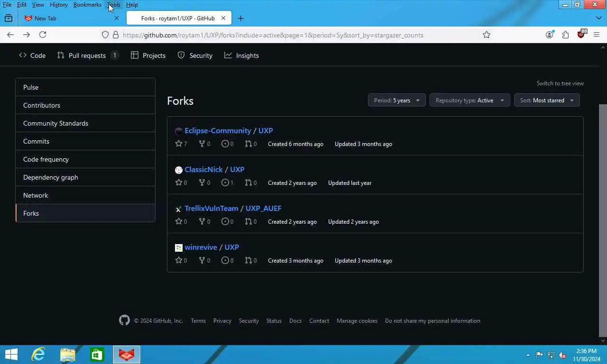Screen dimensions: 607x364
Task: Launch Internet Explorer from the taskbar
Action: pos(38,355)
